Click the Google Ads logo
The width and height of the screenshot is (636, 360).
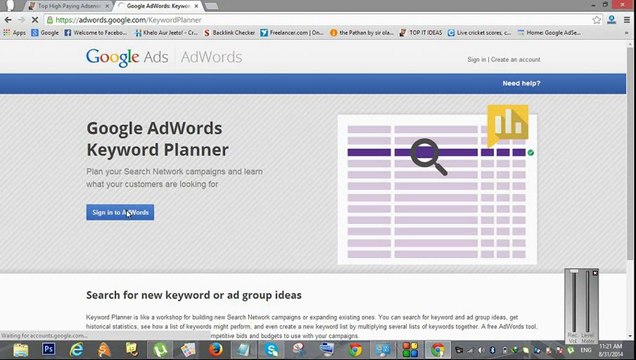[127, 57]
